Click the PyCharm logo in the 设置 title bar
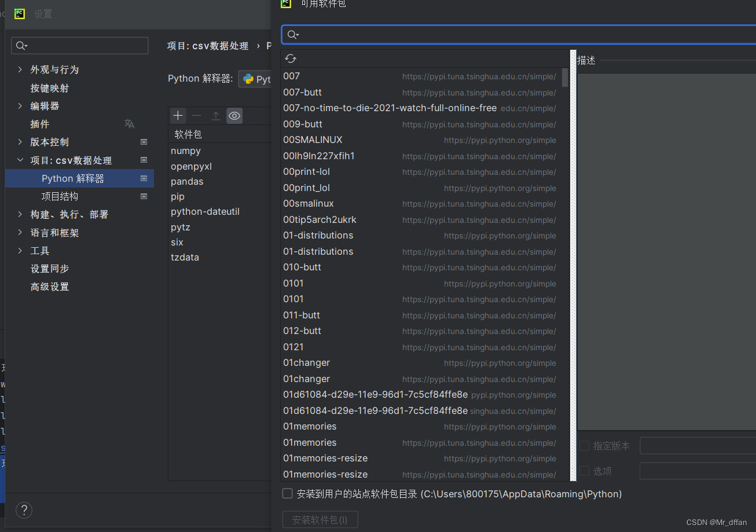This screenshot has width=756, height=532. coord(19,13)
